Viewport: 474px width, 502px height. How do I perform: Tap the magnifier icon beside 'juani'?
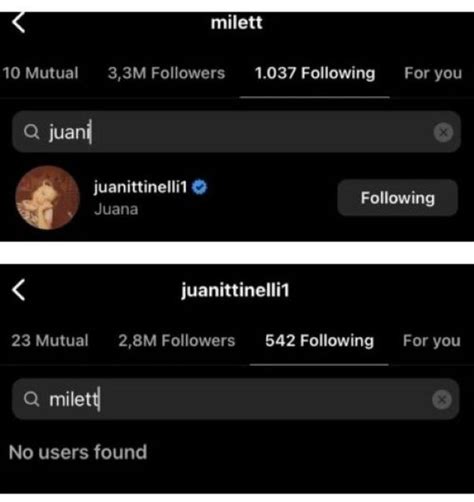pyautogui.click(x=32, y=132)
